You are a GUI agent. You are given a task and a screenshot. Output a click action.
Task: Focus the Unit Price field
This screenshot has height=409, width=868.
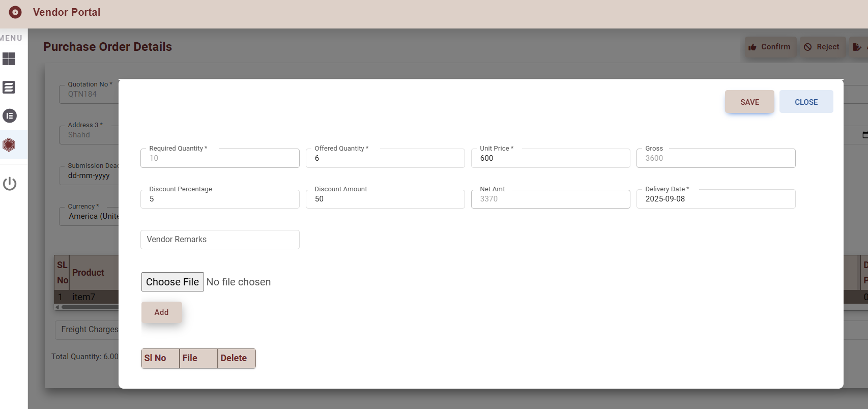(x=550, y=158)
